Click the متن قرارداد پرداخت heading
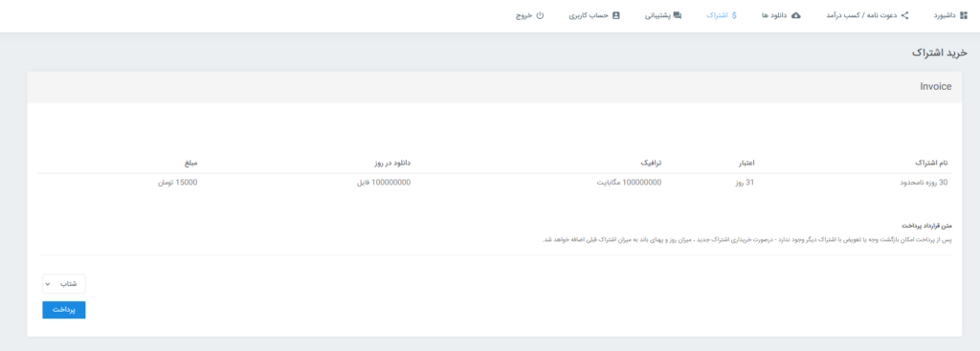 (x=927, y=225)
